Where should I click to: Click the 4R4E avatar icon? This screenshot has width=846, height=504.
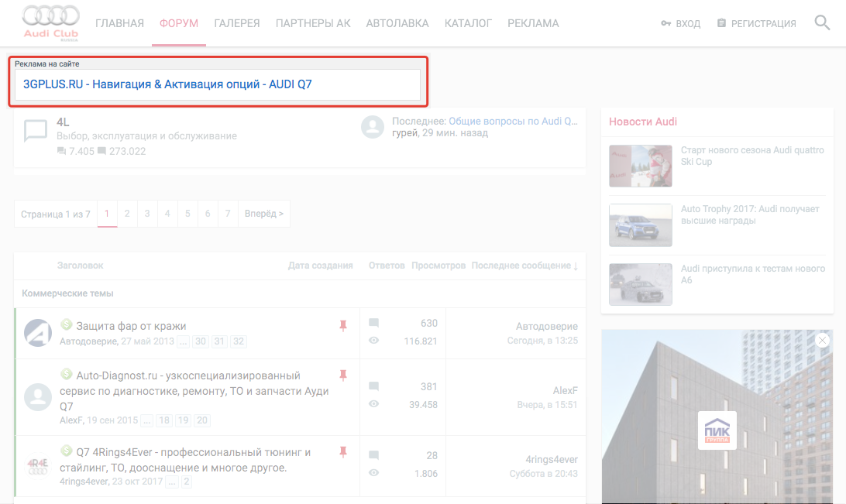point(38,466)
